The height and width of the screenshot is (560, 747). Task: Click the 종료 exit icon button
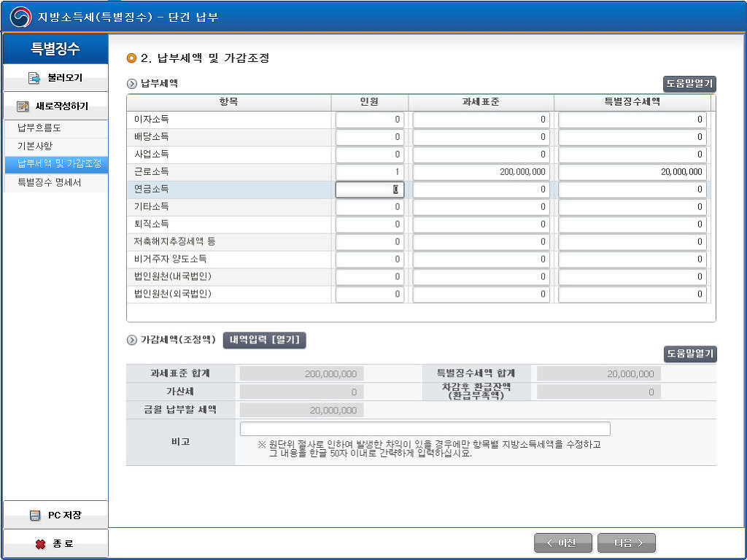tap(41, 544)
